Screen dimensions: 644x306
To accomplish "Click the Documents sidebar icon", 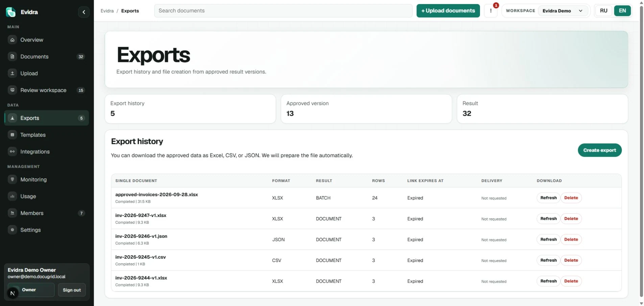I will tap(13, 57).
